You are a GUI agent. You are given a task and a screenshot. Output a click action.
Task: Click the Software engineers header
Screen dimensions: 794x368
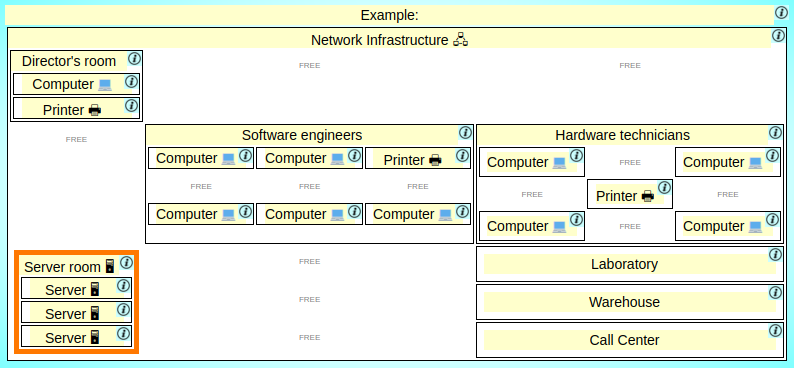[302, 135]
